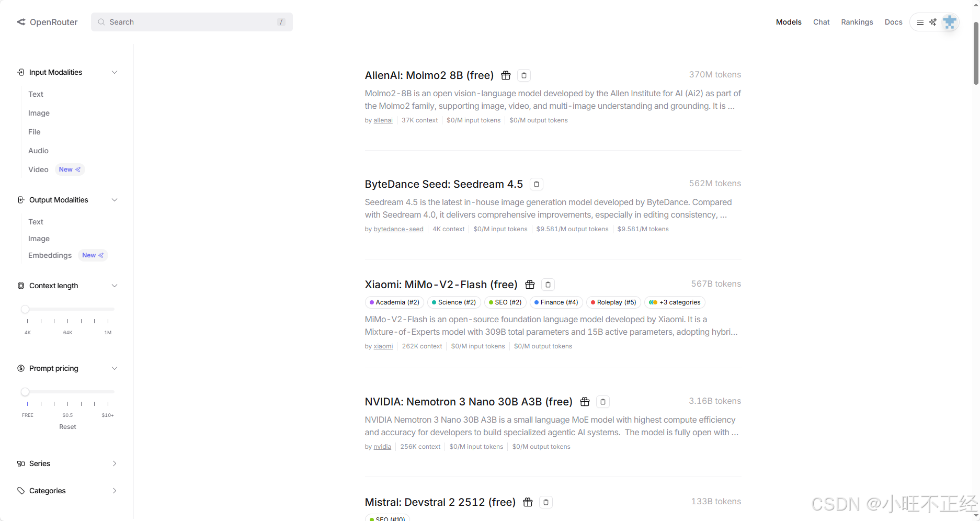Collapse the Prompt pricing section chevron
This screenshot has height=521, width=980.
[x=115, y=368]
